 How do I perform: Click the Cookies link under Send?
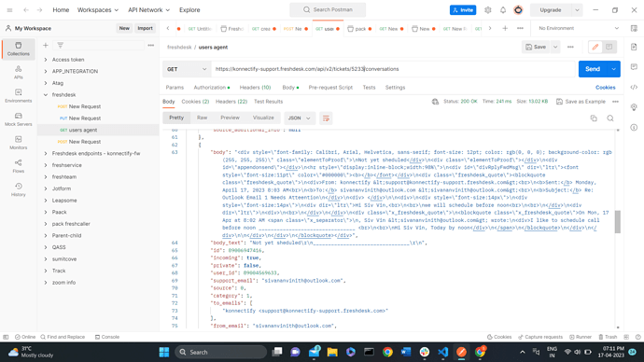point(606,88)
